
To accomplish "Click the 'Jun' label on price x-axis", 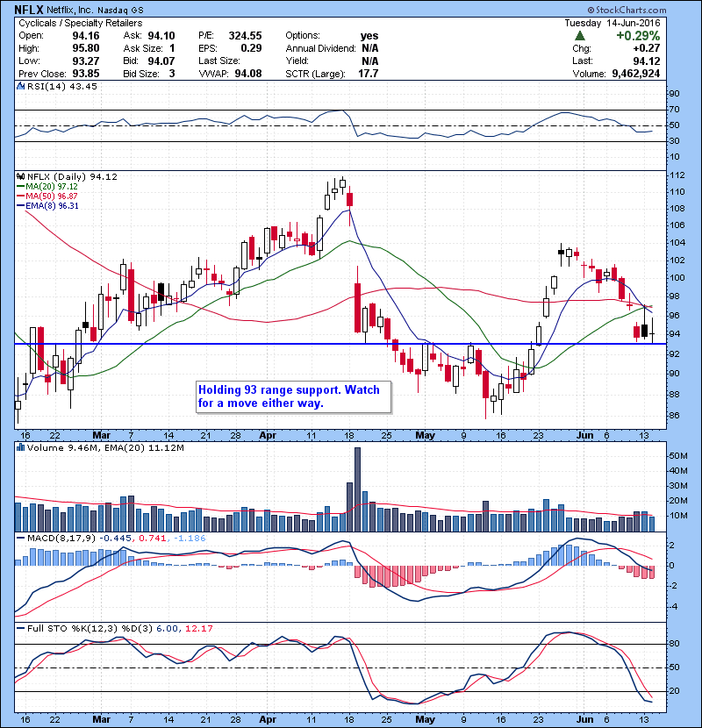I will click(x=584, y=436).
